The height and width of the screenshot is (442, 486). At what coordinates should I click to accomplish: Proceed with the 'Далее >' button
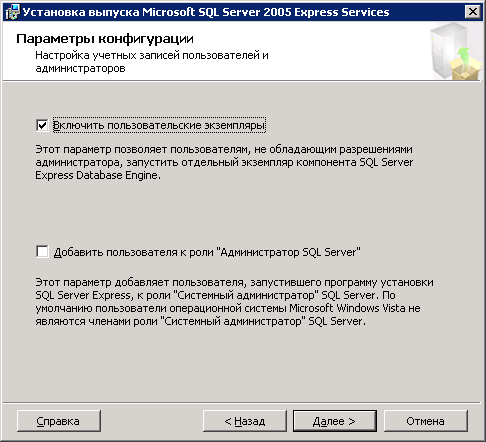pyautogui.click(x=335, y=421)
